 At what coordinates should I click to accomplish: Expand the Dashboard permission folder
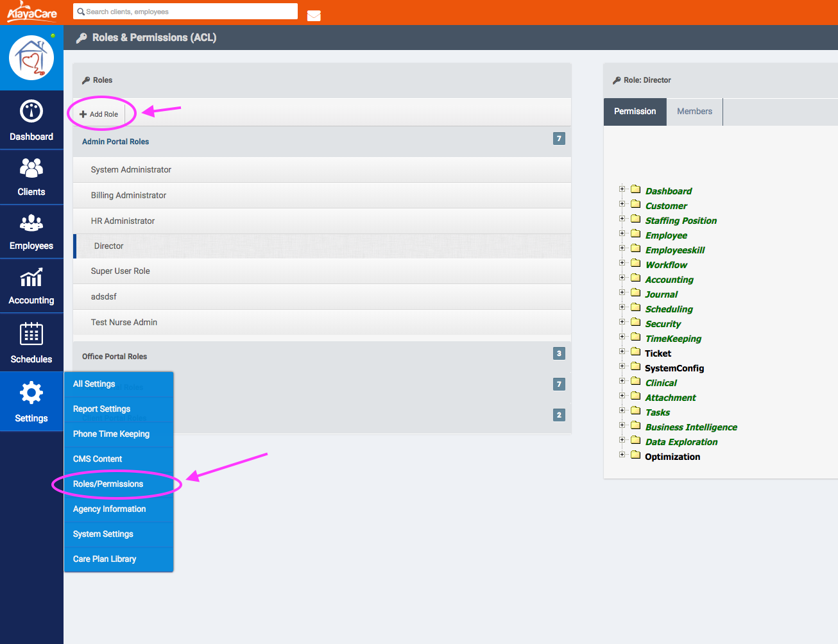point(622,189)
